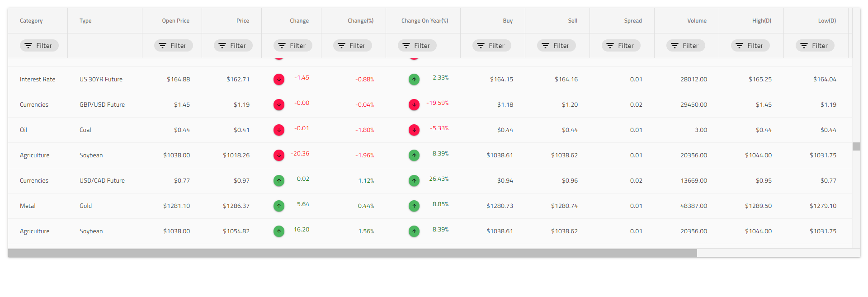Click the vertical scrollbar thumb
The height and width of the screenshot is (297, 868).
point(856,146)
